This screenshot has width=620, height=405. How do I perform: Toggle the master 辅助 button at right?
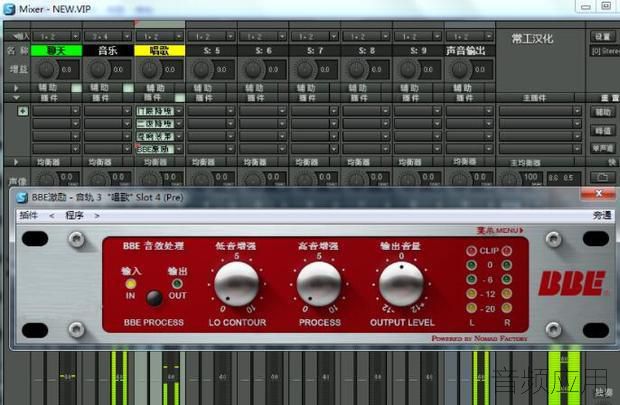(603, 112)
